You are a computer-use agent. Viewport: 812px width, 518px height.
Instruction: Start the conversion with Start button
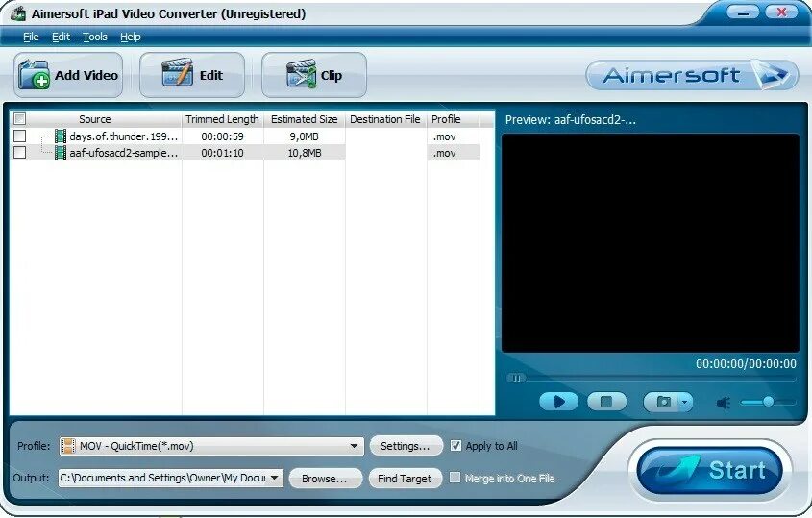pyautogui.click(x=709, y=470)
